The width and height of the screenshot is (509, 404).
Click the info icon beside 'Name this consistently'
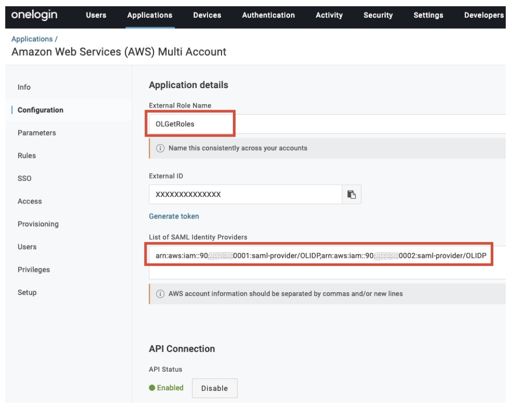click(160, 148)
